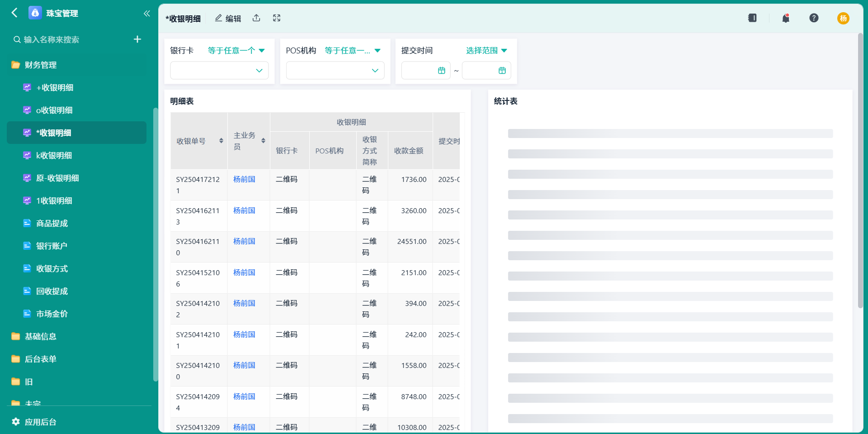
Task: Click the sidebar scrollbar
Action: click(156, 244)
